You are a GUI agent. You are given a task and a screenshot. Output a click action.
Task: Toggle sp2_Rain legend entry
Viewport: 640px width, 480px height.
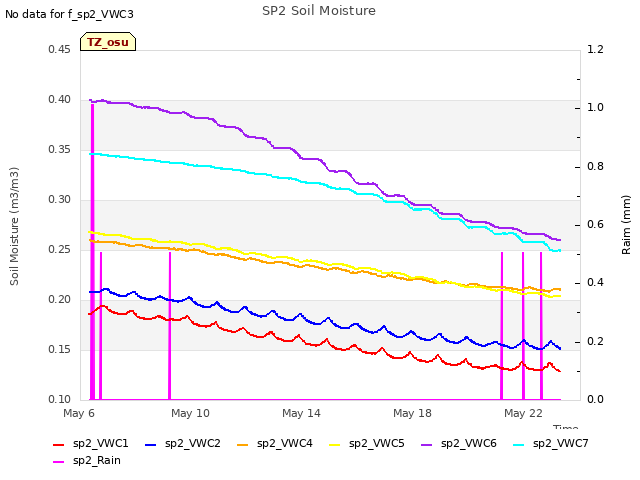pyautogui.click(x=87, y=461)
